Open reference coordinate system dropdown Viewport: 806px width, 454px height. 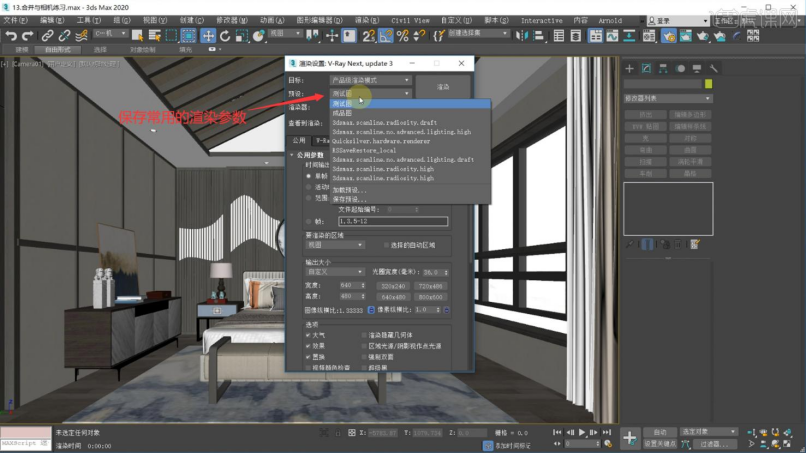coord(285,33)
